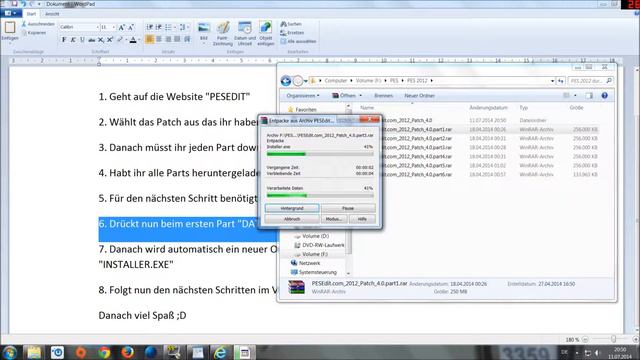This screenshot has width=640, height=360.
Task: Click the Abbruch button in WinRAR dialog
Action: pos(292,219)
